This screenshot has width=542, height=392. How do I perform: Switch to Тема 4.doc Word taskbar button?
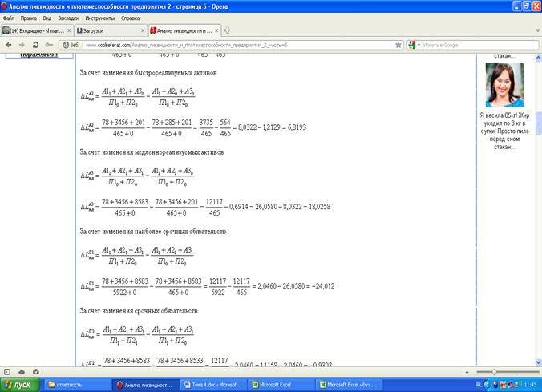(214, 385)
